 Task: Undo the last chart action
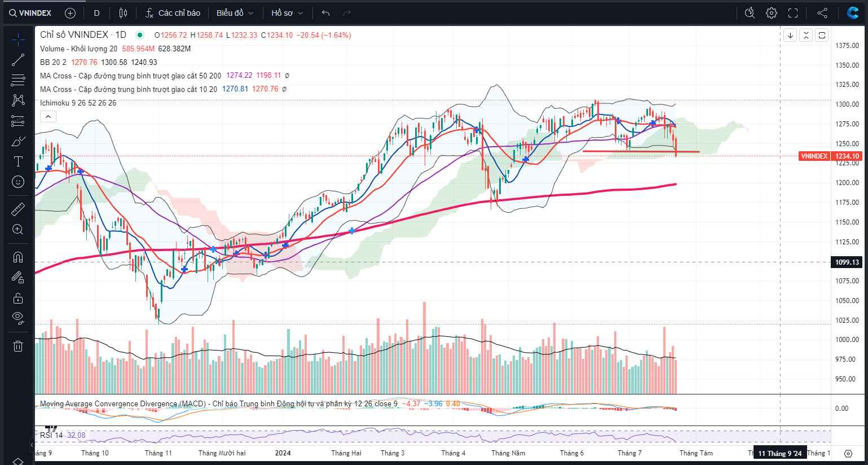pos(325,12)
